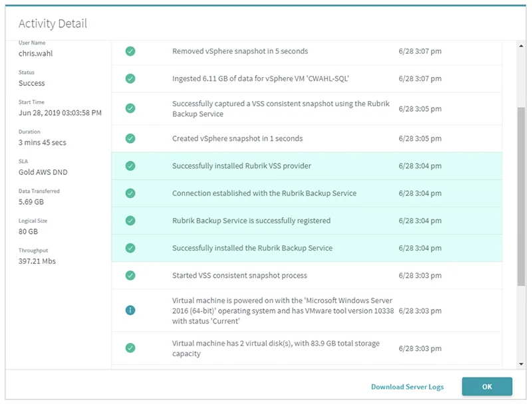Click the timestamp on 'Virtual machine has 2 virtual disk(s)' row
Screen dimensions: 532x406
coord(420,349)
